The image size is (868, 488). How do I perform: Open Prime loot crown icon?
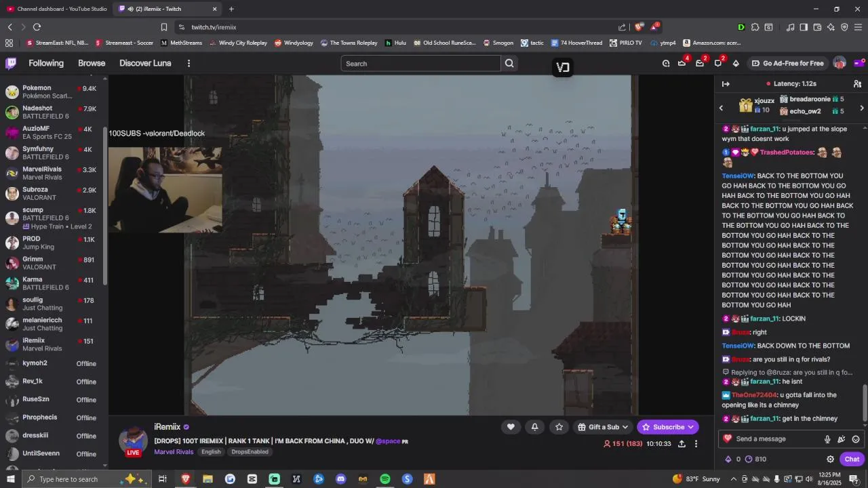coord(682,63)
